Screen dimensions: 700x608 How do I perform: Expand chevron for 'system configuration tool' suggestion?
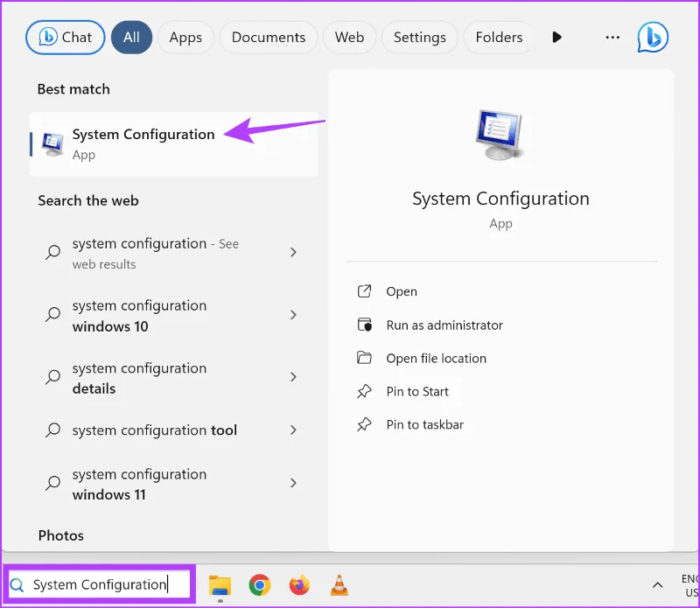pos(293,430)
